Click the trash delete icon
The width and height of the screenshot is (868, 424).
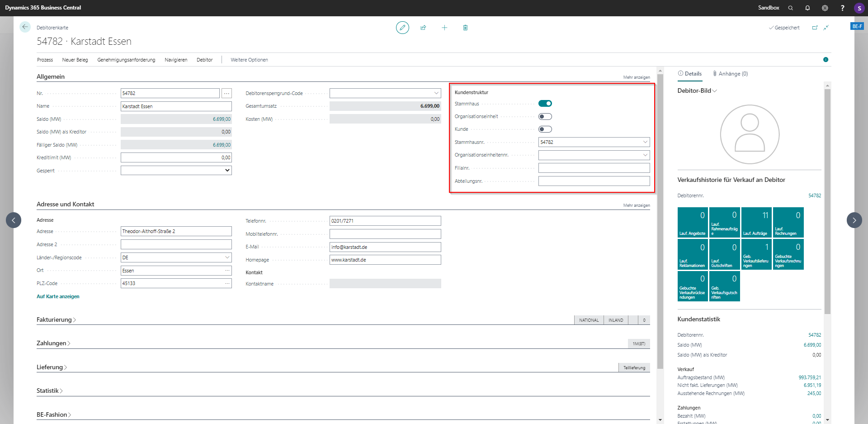coord(465,28)
